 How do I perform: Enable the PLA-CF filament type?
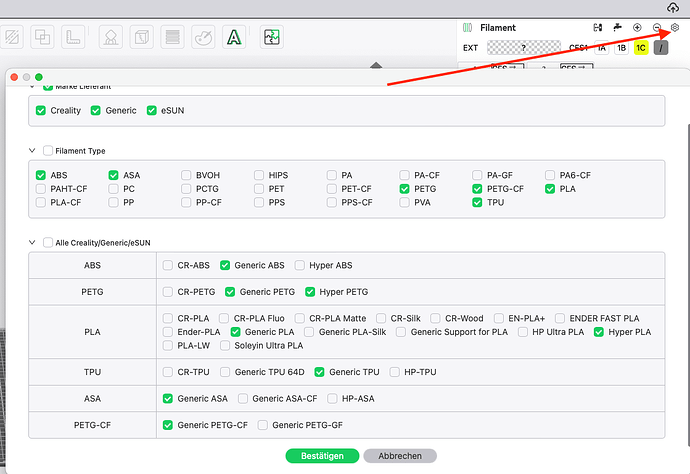(41, 202)
